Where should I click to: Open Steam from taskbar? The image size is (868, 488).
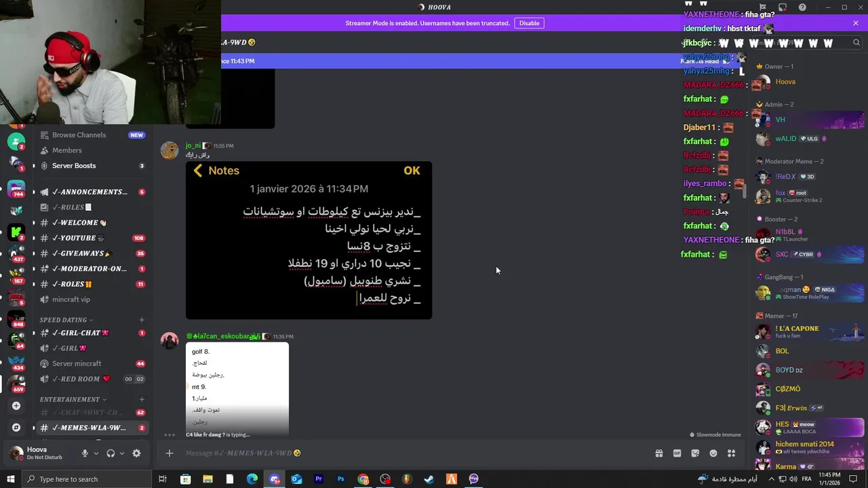click(429, 479)
